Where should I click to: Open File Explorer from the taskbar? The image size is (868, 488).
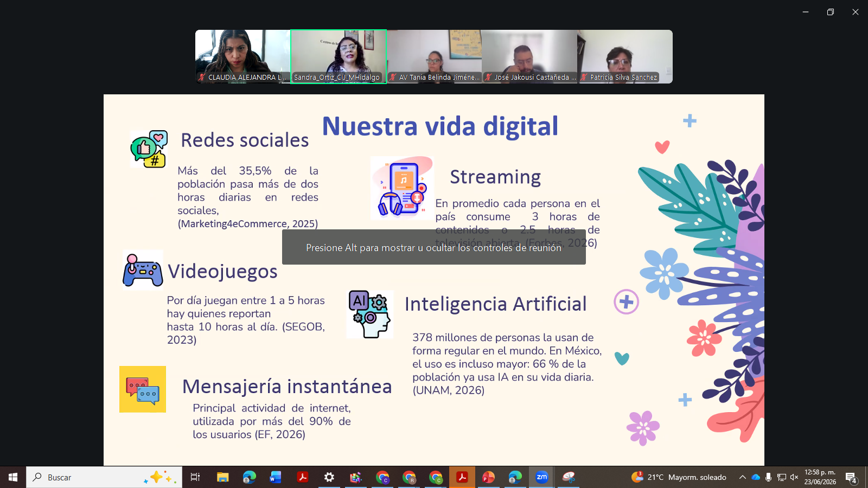point(222,477)
